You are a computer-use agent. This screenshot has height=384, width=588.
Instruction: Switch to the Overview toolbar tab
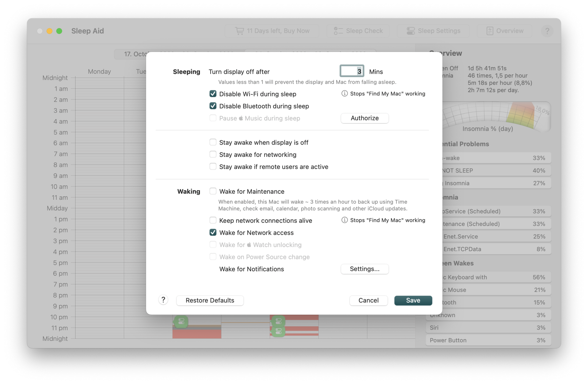(505, 31)
